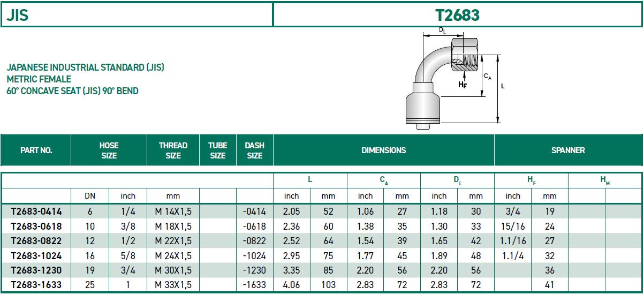Click the DIMENSIONS column header
The height and width of the screenshot is (295, 644).
pos(384,150)
